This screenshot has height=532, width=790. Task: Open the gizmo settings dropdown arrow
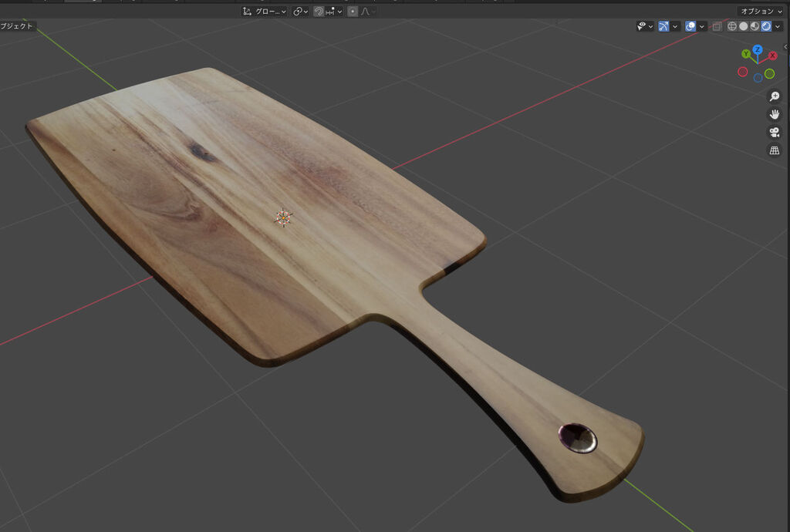675,26
